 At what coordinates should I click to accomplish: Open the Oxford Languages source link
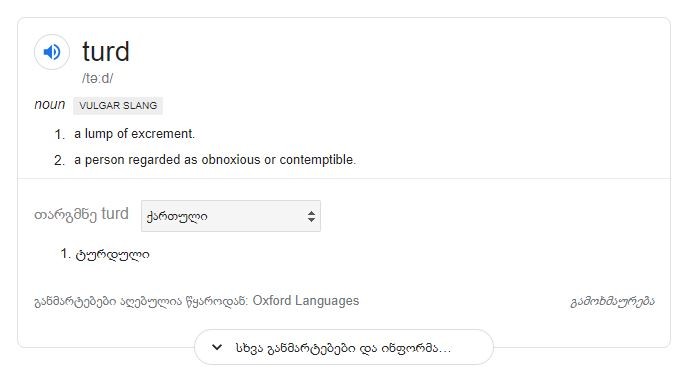(305, 301)
